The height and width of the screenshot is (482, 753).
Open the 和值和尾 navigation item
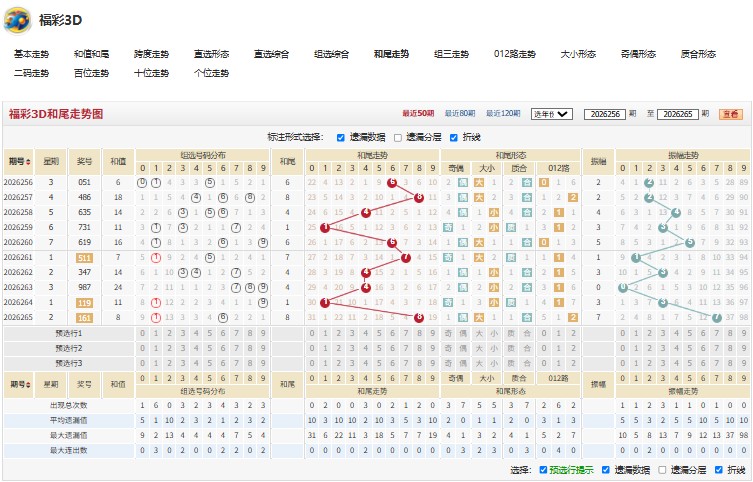click(91, 54)
